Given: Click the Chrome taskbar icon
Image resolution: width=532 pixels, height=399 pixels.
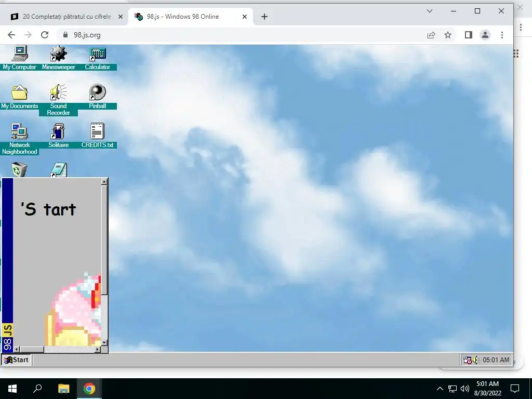Looking at the screenshot, I should (x=89, y=389).
